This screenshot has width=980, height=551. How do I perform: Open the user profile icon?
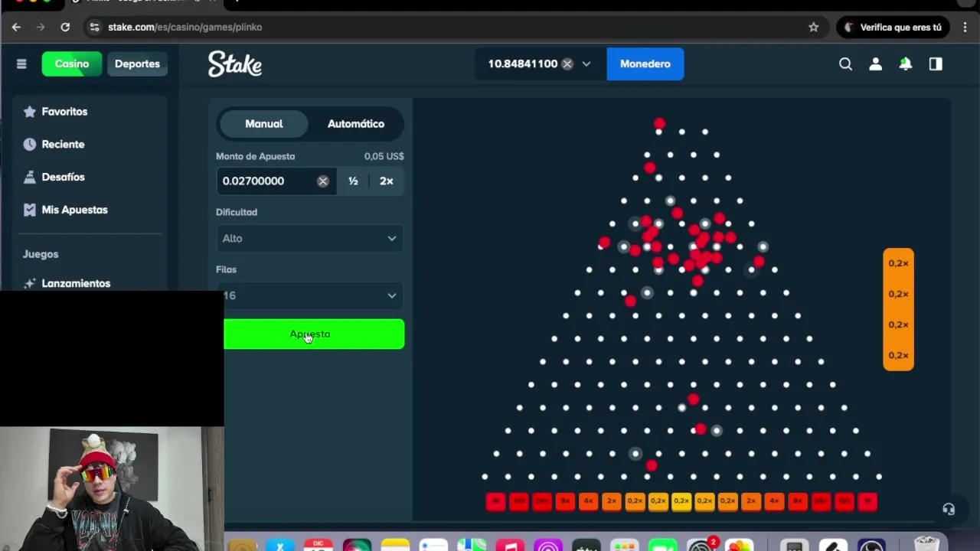[875, 64]
